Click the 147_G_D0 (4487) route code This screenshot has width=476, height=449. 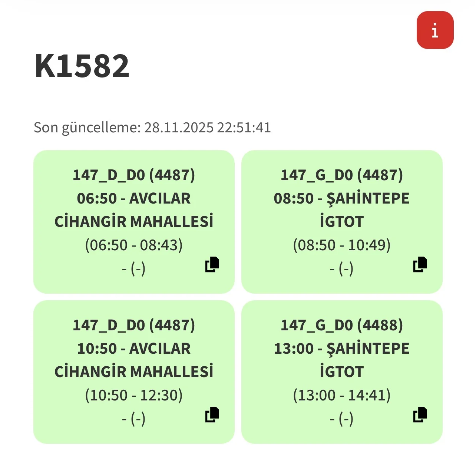click(341, 175)
